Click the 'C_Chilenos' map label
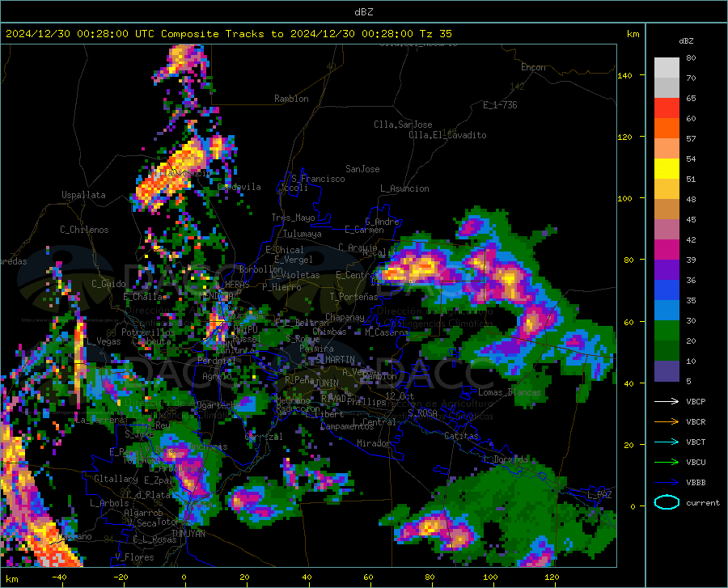Screen dimensions: 728x588 tap(84, 230)
